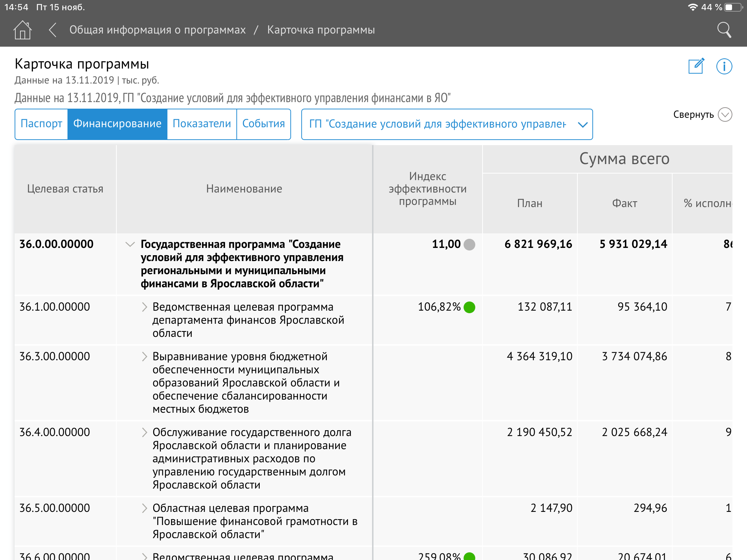Open the ГП program selection dropdown
The width and height of the screenshot is (747, 560).
tap(447, 124)
